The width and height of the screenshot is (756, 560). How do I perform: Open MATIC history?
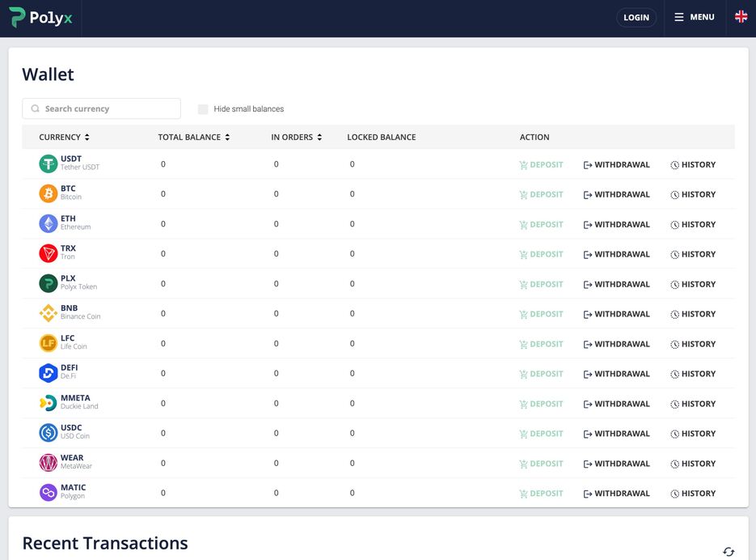point(693,494)
